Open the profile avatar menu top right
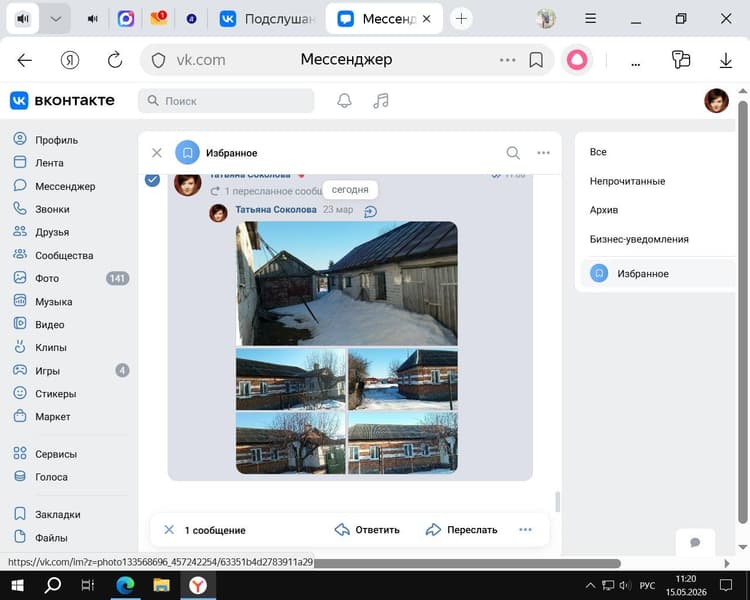Viewport: 750px width, 600px height. 716,100
